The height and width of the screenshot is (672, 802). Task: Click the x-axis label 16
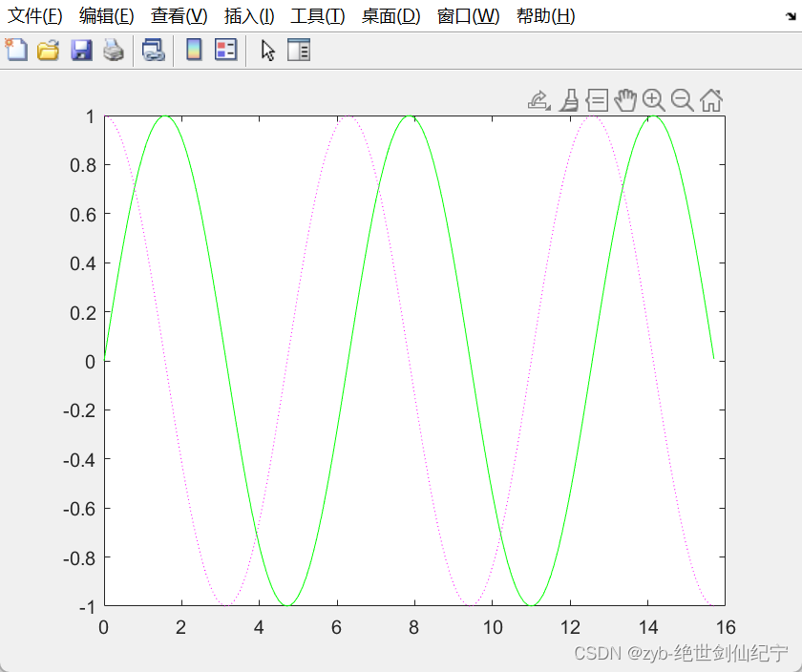tap(726, 627)
